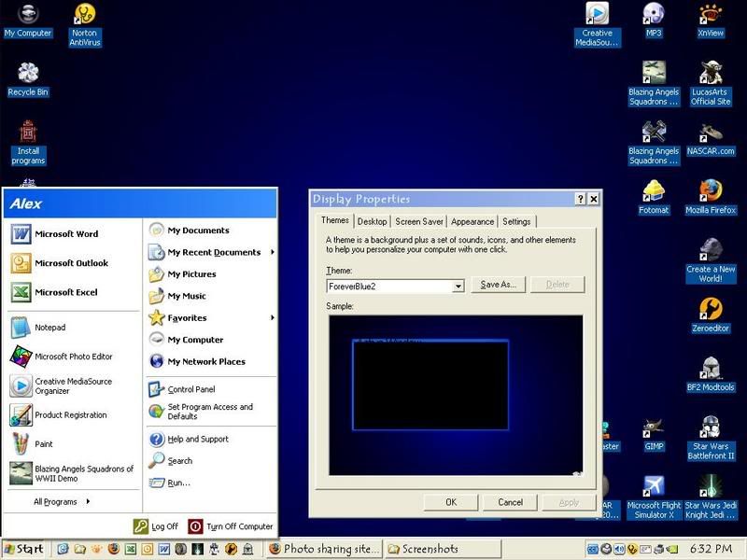This screenshot has height=560, width=747.
Task: Click the volume icon in system tray
Action: point(619,549)
